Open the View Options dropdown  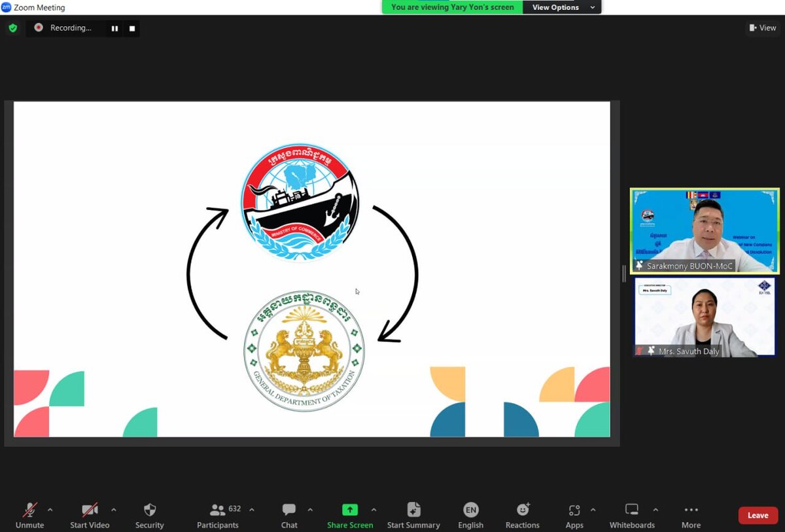(563, 7)
